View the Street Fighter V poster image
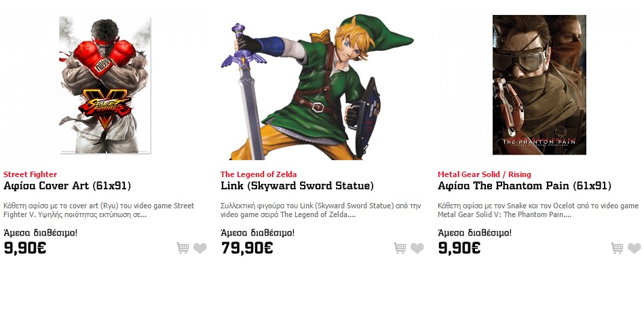The width and height of the screenshot is (644, 323). coord(105,85)
